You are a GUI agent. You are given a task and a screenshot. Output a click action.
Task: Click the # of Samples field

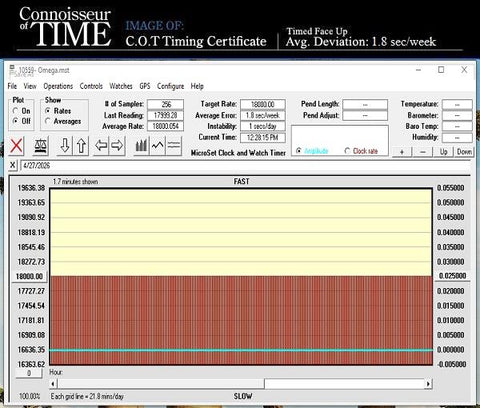(166, 104)
